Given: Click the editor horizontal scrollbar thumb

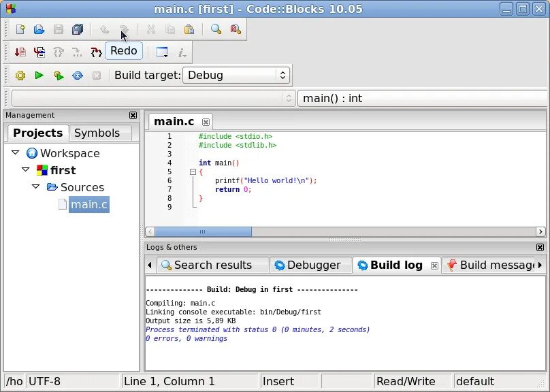Looking at the screenshot, I should tap(203, 232).
